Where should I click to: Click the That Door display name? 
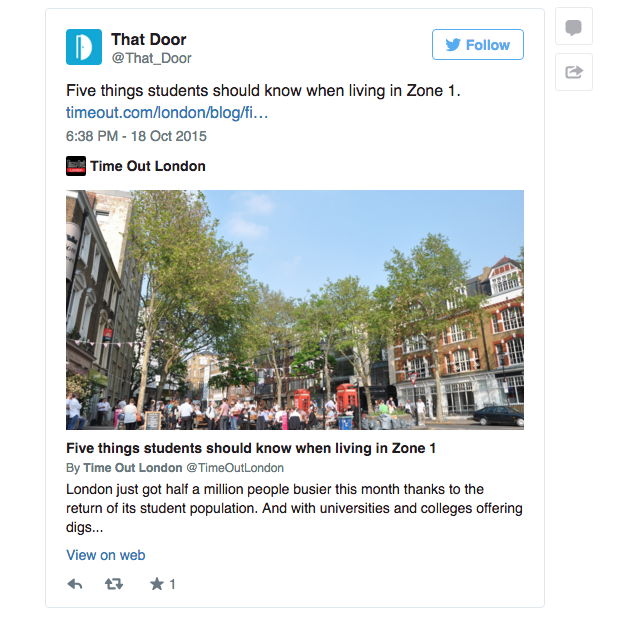point(149,39)
